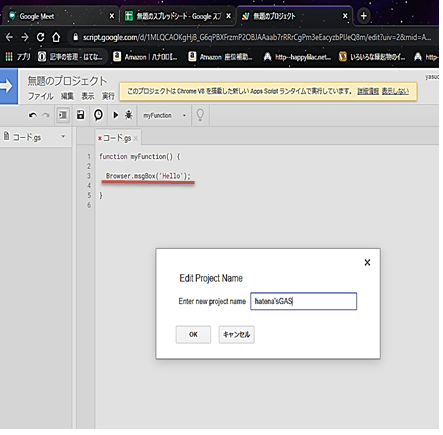This screenshot has height=435, width=443.
Task: Click the 無題のプロジェクト project title
Action: [x=67, y=81]
